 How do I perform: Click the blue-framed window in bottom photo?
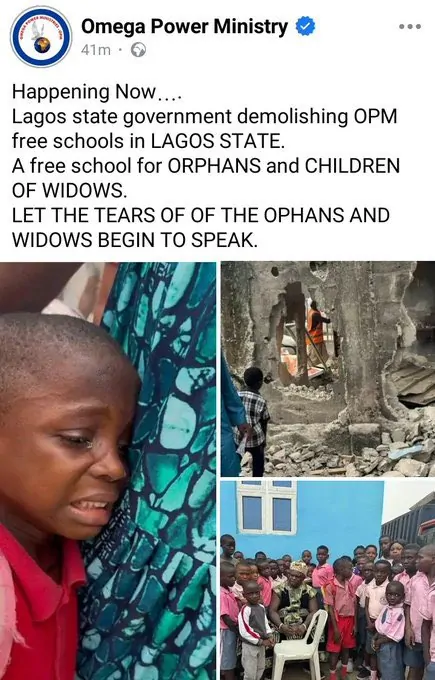[267, 507]
